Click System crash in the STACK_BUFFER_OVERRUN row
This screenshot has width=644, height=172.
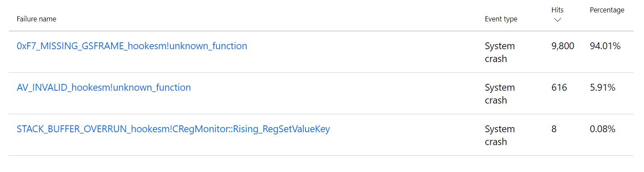[x=499, y=135]
